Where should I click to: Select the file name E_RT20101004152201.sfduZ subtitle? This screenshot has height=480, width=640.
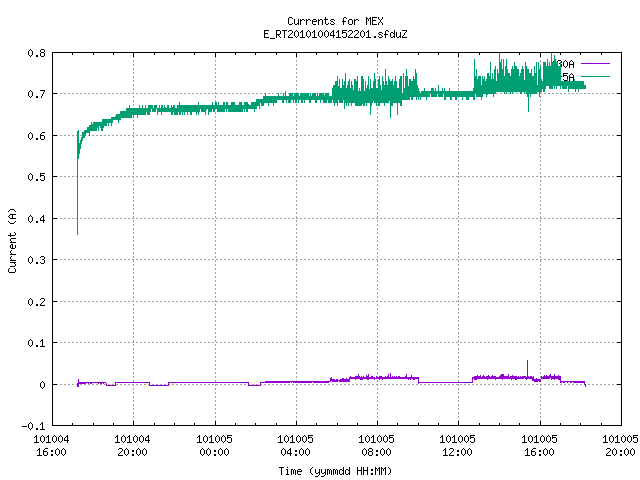pos(335,34)
